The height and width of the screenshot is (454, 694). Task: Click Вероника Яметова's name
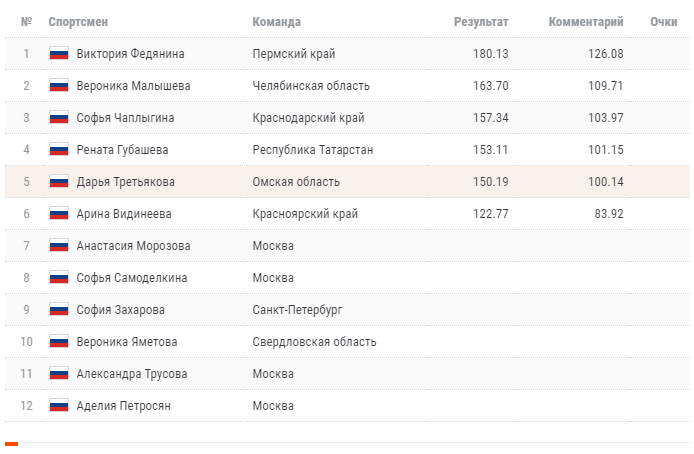tap(127, 342)
